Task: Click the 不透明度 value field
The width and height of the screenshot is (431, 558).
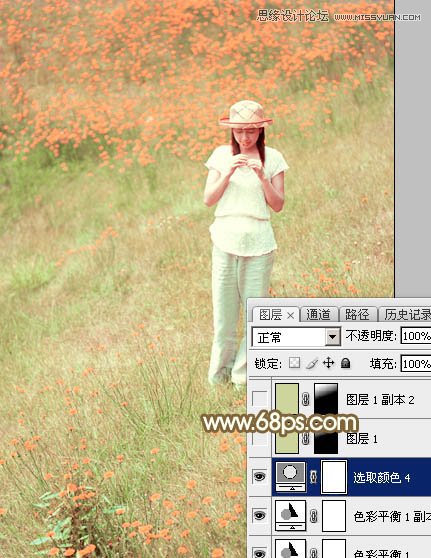Action: tap(416, 336)
